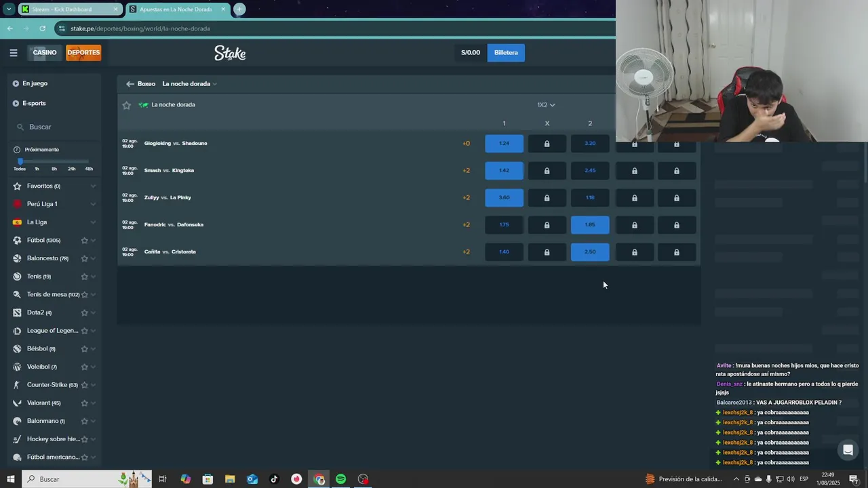Click the back arrow next to Boxeo
The width and height of the screenshot is (868, 488).
[130, 84]
